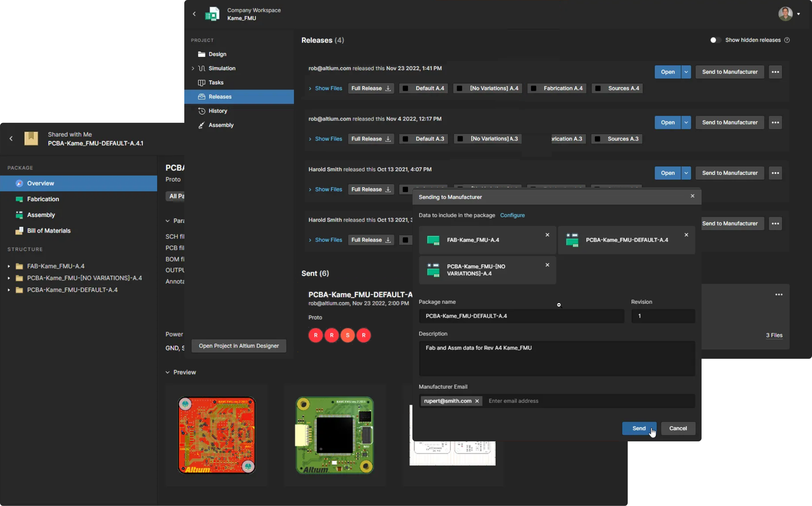Collapse the Preview section
This screenshot has height=506, width=812.
point(168,372)
